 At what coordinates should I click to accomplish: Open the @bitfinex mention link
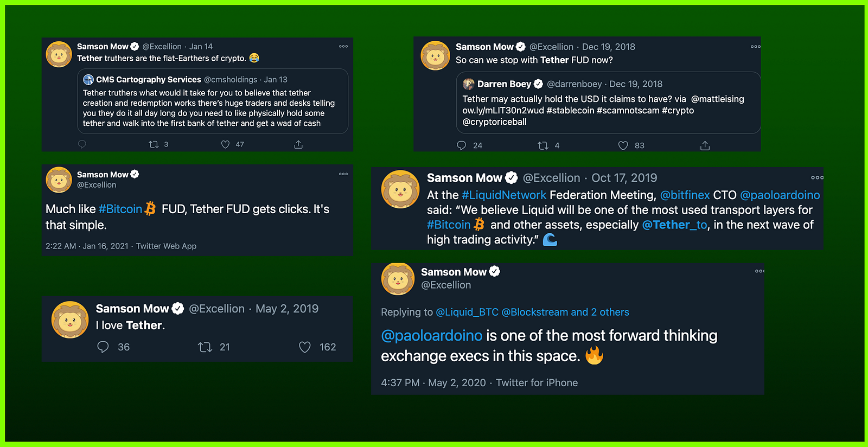[x=685, y=195]
